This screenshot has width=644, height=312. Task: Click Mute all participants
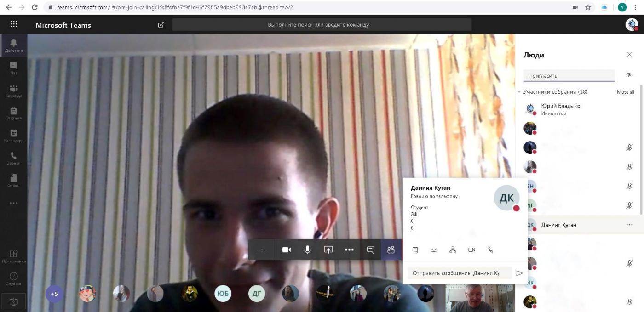click(625, 92)
